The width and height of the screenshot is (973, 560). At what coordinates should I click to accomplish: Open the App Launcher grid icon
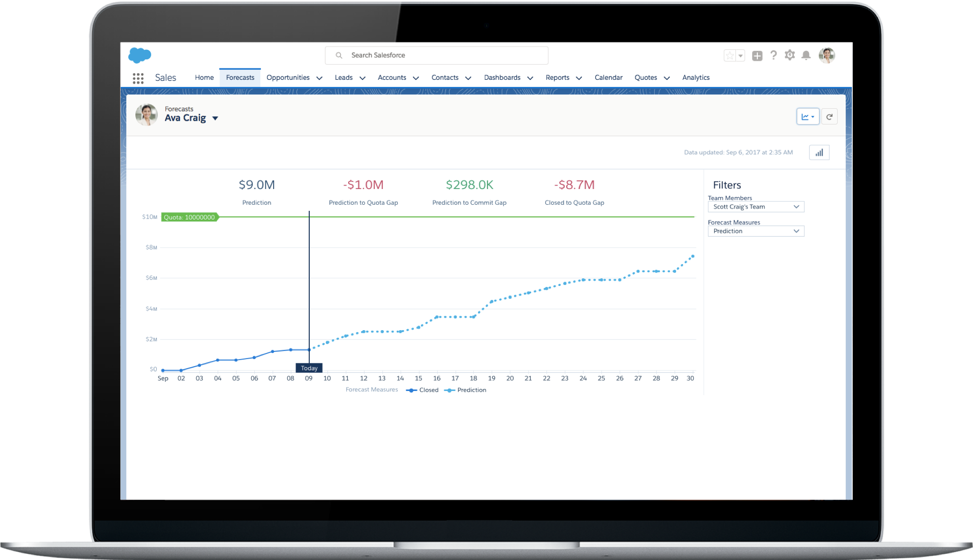coord(138,78)
